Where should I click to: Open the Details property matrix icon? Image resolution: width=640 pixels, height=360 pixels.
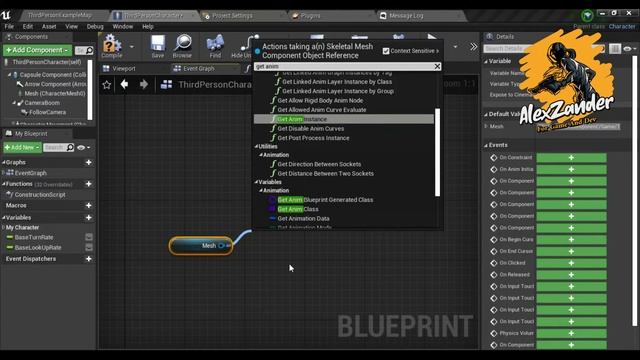[615, 49]
